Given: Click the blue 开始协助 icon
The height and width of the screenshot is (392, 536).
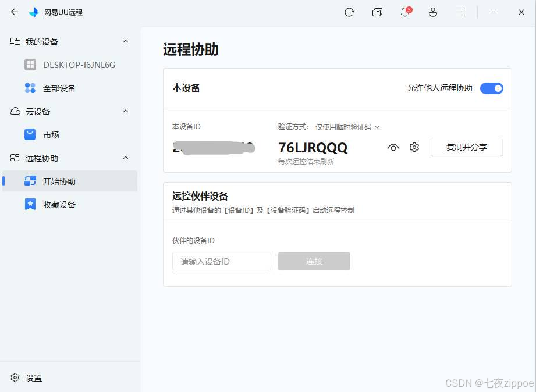Looking at the screenshot, I should tap(30, 181).
